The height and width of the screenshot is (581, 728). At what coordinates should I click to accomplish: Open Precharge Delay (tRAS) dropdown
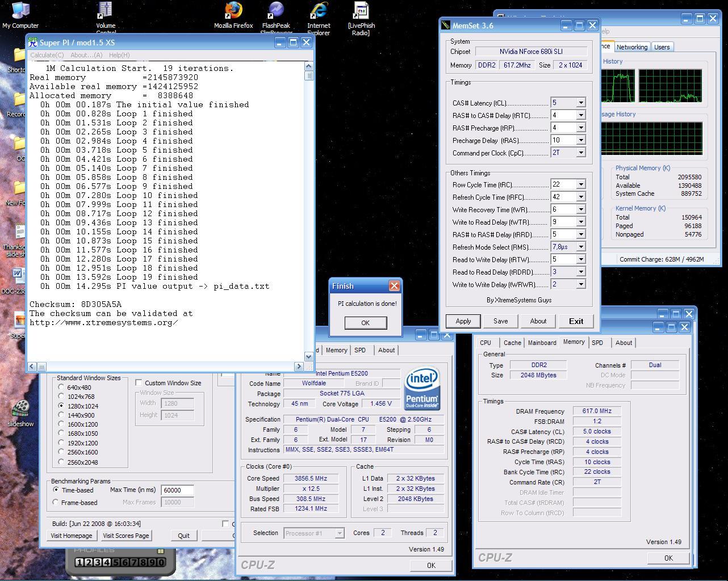coord(580,140)
